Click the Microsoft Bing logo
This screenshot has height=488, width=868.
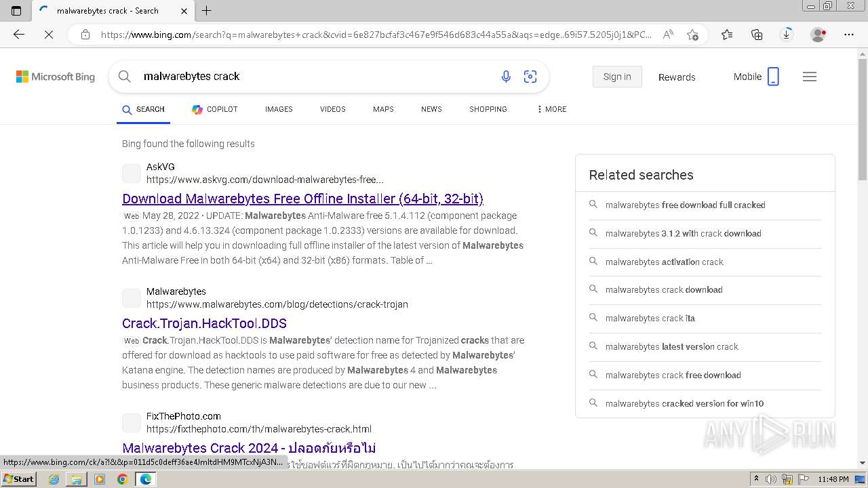56,77
